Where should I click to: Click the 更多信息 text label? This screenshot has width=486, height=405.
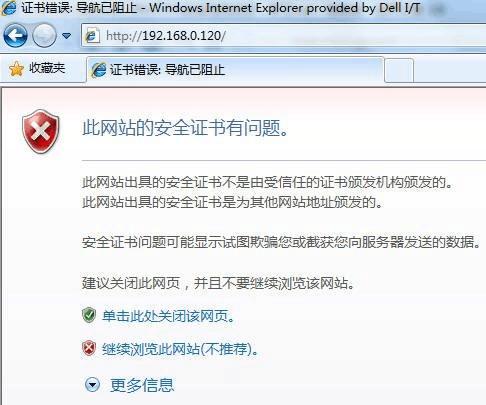[x=142, y=385]
